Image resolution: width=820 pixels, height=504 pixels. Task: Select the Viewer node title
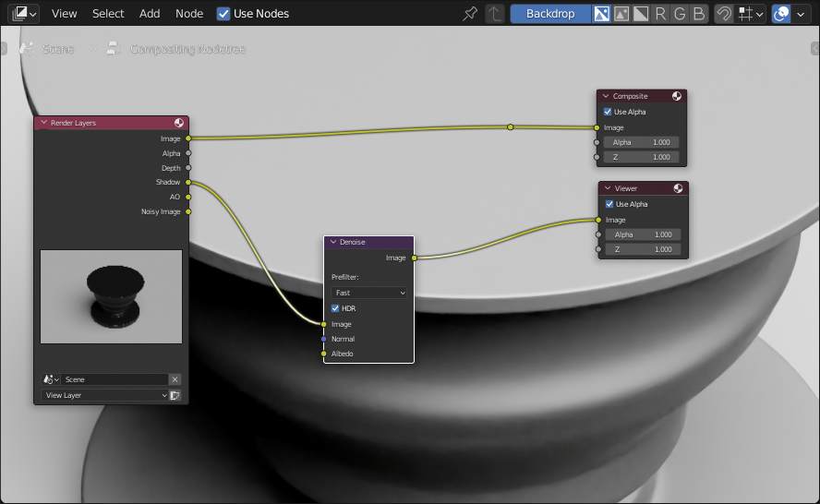click(x=626, y=188)
